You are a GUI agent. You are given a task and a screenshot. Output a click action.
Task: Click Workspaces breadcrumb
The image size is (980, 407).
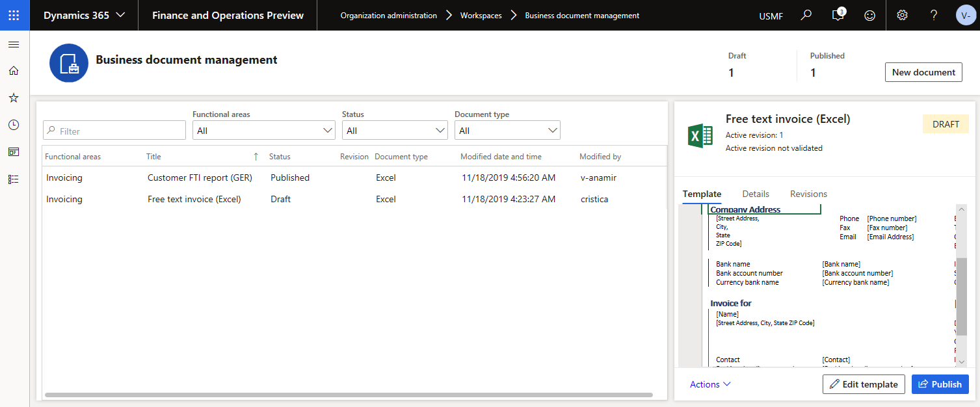pos(481,15)
